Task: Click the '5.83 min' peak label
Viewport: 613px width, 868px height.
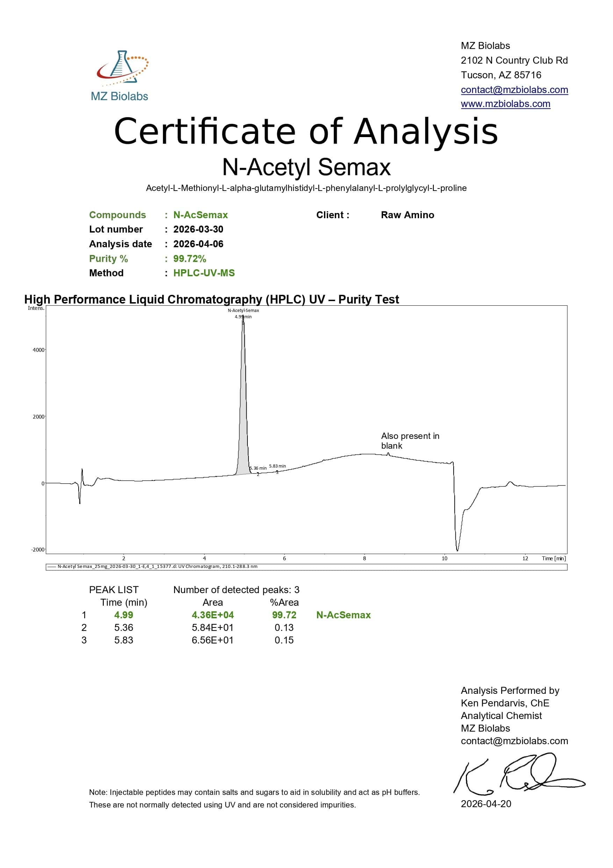Action: point(277,466)
